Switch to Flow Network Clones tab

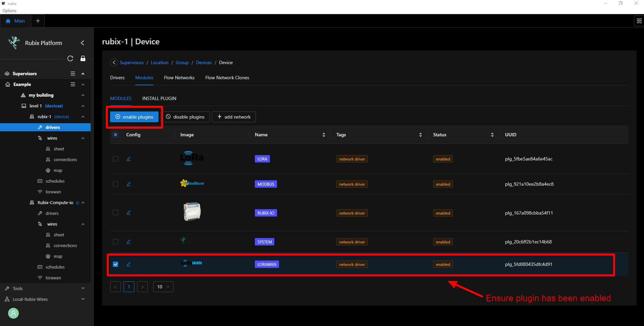coord(227,78)
